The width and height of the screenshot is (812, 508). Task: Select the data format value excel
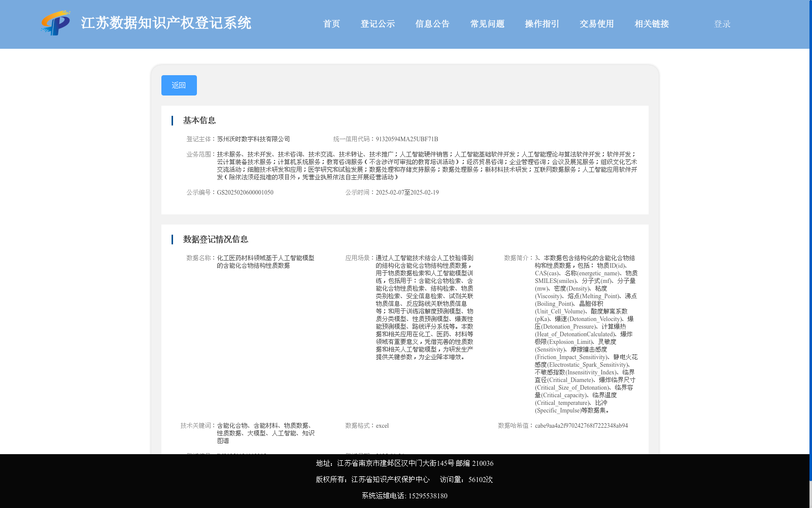tap(382, 426)
